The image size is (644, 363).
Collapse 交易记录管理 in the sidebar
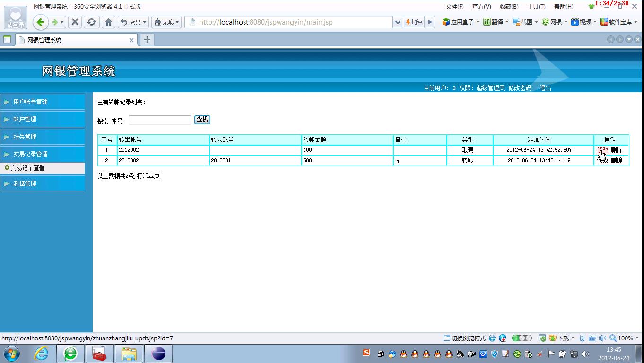point(43,154)
